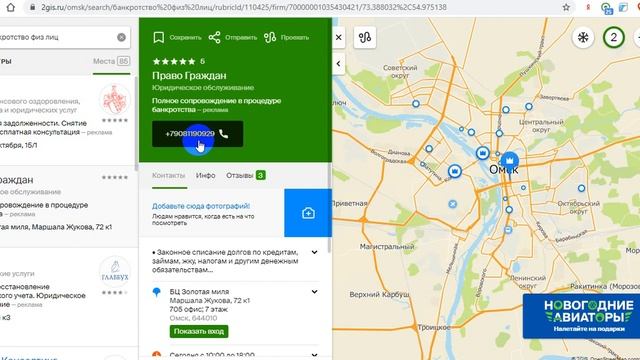Viewport: 640px width, 360px height.
Task: Click the add photo camera icon
Action: pos(308,213)
